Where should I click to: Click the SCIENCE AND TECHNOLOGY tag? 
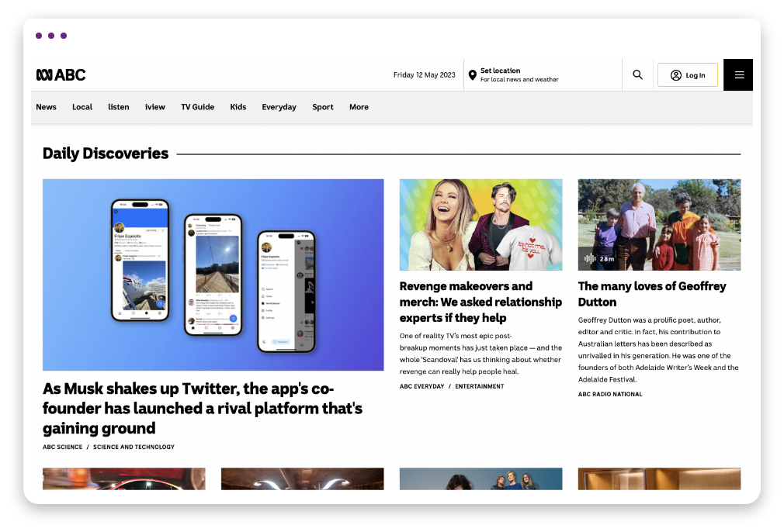(x=134, y=447)
